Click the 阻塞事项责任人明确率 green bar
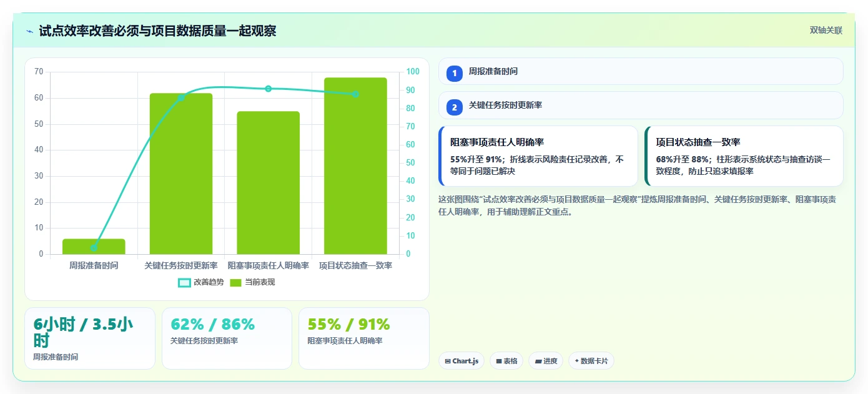The image size is (868, 394). click(268, 183)
